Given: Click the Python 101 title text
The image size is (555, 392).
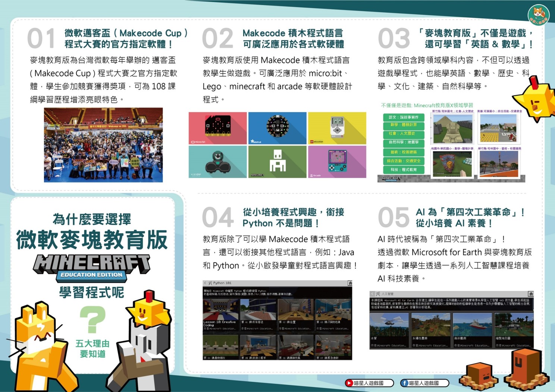Looking at the screenshot, I should click(x=222, y=283).
